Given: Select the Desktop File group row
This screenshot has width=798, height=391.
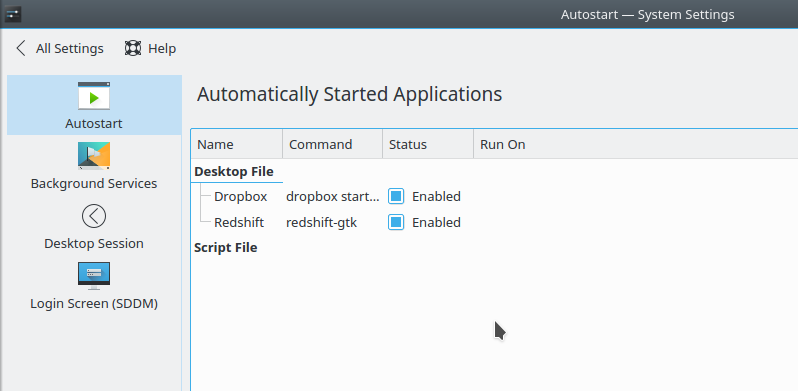Looking at the screenshot, I should pyautogui.click(x=234, y=171).
